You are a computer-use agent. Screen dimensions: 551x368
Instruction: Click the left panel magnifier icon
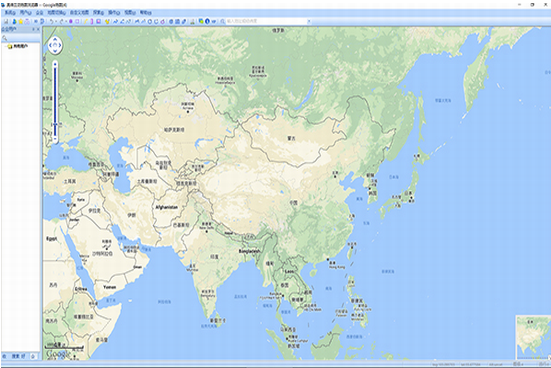pyautogui.click(x=5, y=38)
